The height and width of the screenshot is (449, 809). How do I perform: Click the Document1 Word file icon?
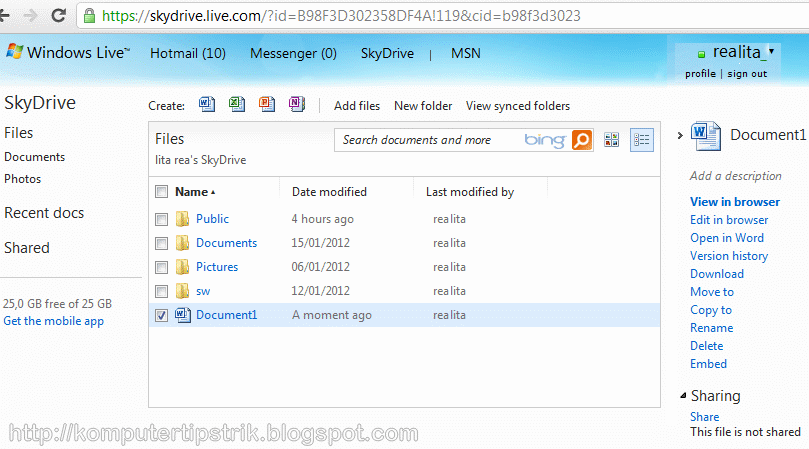pos(183,315)
